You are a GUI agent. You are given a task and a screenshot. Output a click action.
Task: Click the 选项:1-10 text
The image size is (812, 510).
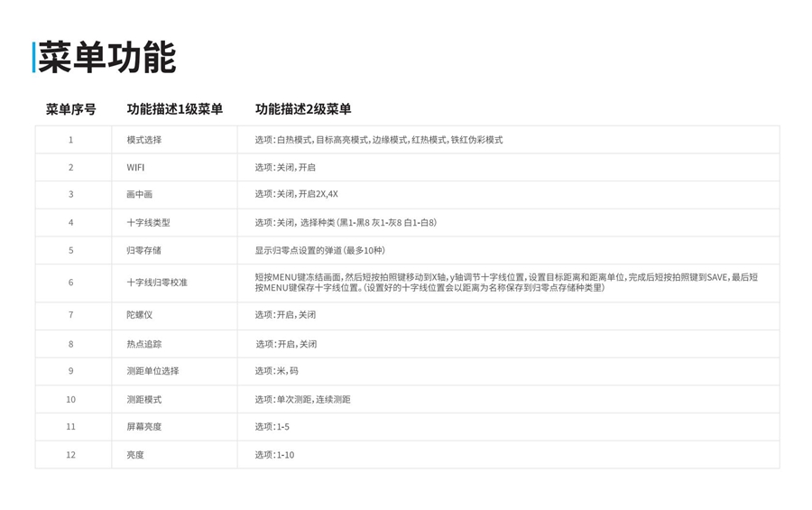(274, 455)
